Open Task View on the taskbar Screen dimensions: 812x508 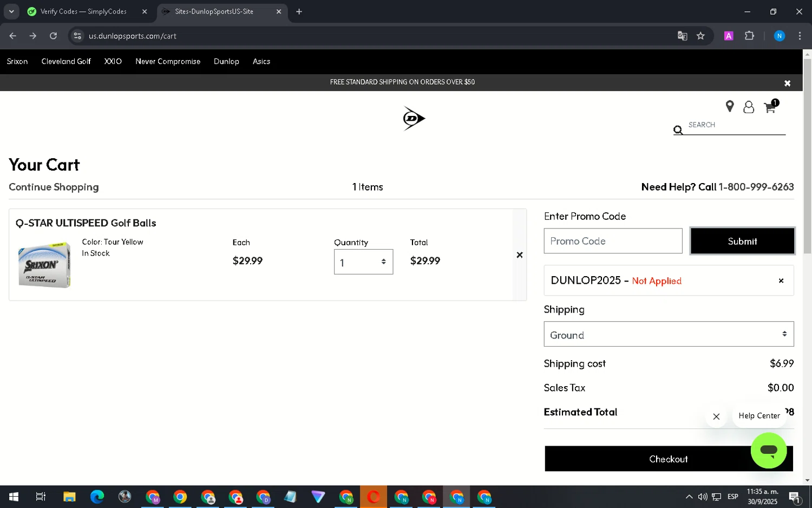41,497
